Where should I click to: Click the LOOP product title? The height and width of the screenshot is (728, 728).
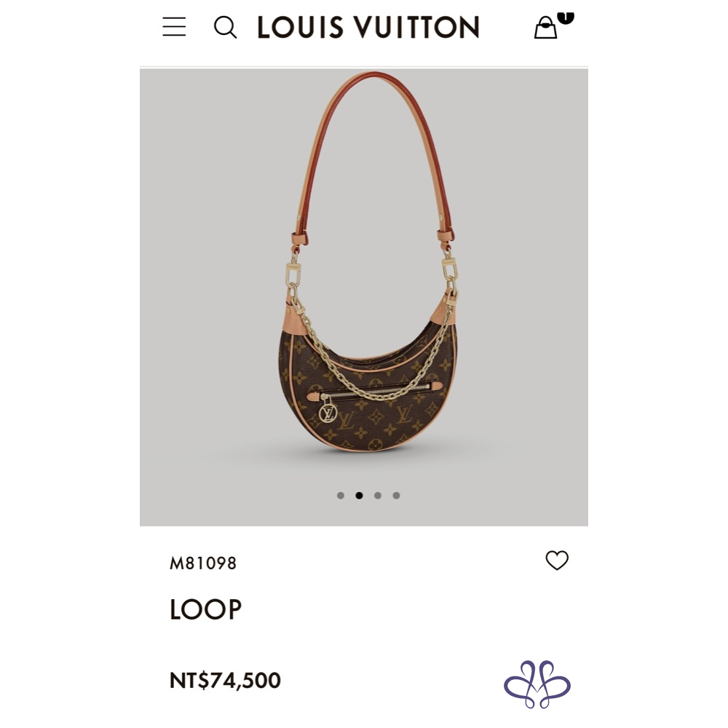tap(205, 610)
